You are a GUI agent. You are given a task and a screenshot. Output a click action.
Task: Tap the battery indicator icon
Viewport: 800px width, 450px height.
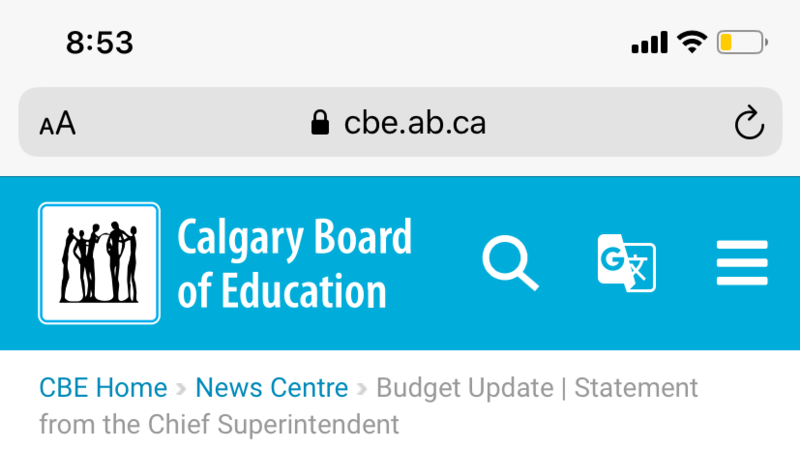741,42
